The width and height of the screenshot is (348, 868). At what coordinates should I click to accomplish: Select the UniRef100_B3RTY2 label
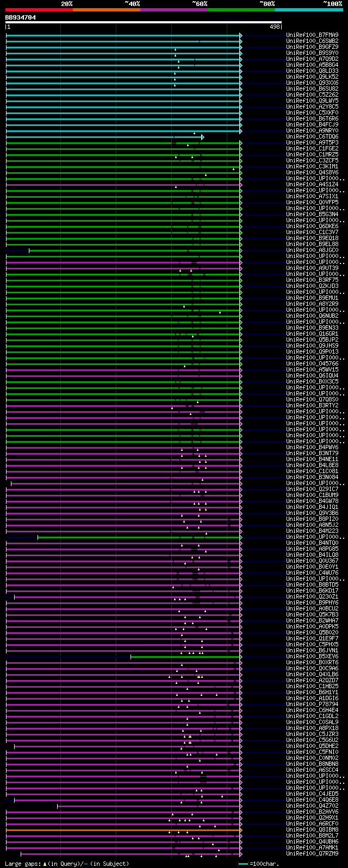(312, 406)
